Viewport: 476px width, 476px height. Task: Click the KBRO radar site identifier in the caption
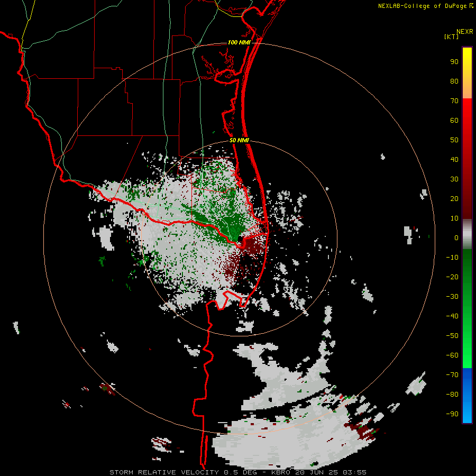pyautogui.click(x=281, y=472)
